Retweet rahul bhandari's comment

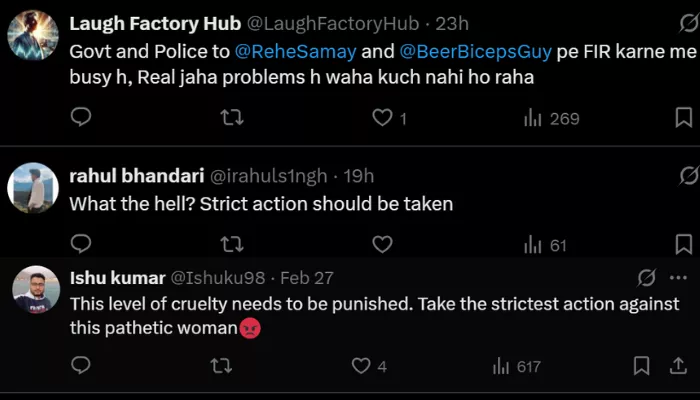pos(231,244)
